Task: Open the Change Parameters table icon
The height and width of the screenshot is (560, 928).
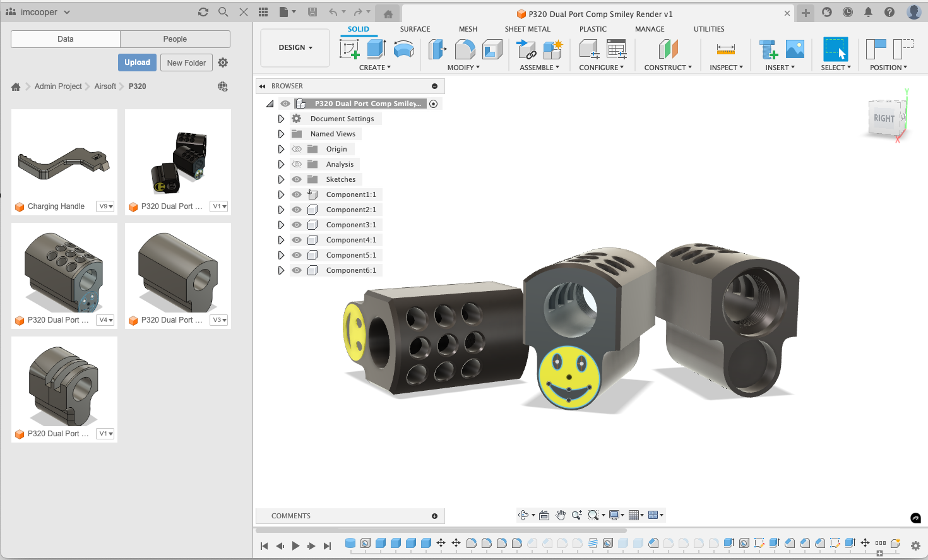Action: [x=616, y=49]
